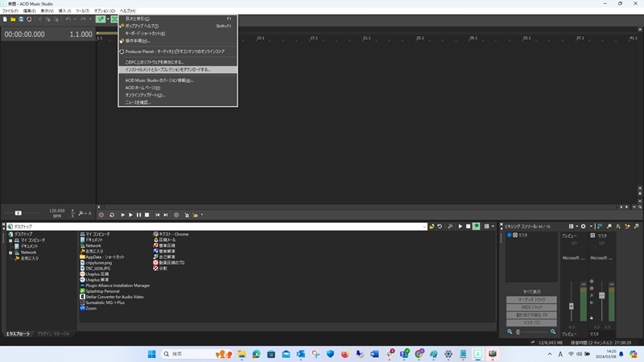Click explorer Stop Preview icon

(469, 227)
